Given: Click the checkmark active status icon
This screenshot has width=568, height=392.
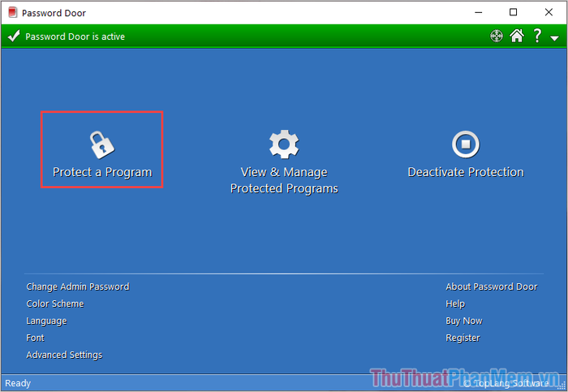Looking at the screenshot, I should (14, 36).
